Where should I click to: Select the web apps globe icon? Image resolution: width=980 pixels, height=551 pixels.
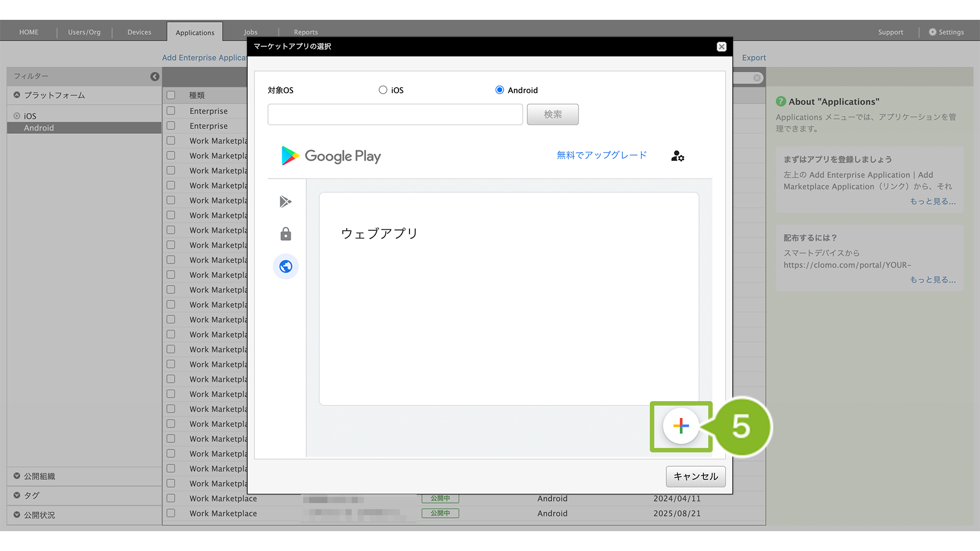286,267
